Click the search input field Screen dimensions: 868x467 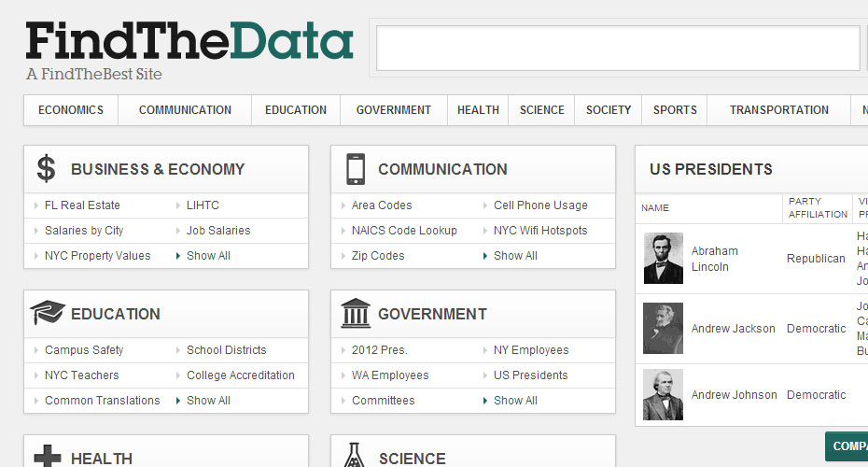click(617, 48)
